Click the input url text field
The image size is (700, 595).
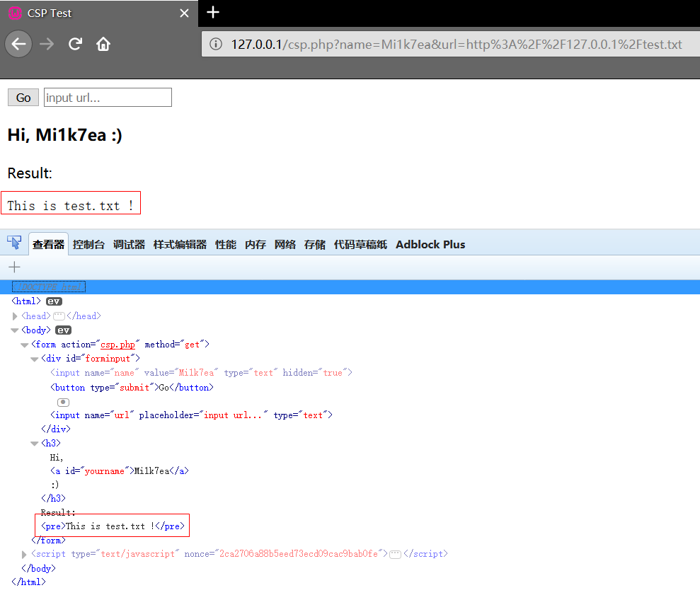pos(108,98)
